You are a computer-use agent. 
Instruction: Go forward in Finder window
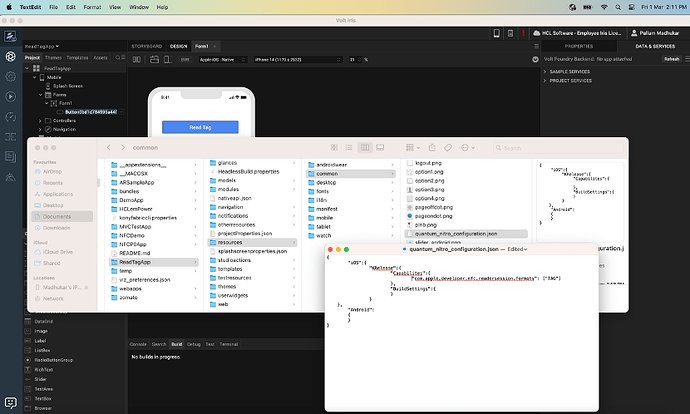122,146
